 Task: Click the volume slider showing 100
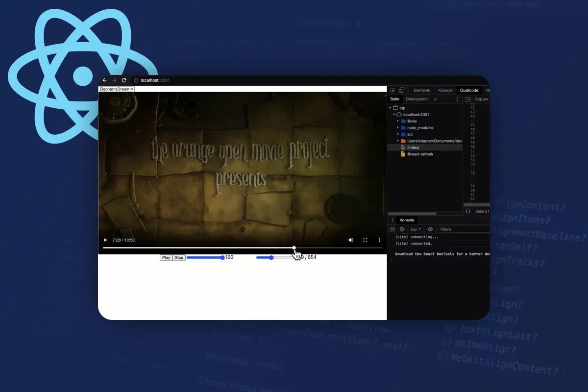click(205, 258)
